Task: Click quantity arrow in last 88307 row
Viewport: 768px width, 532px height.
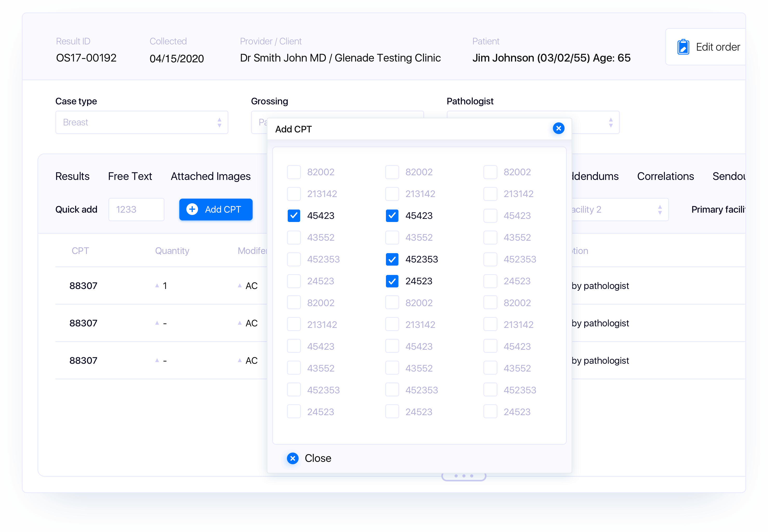Action: click(x=157, y=360)
